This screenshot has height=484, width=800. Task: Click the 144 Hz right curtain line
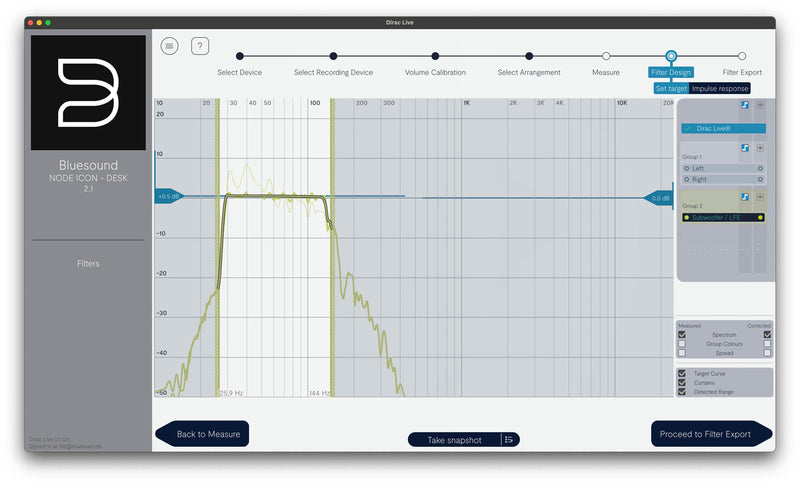point(332,247)
